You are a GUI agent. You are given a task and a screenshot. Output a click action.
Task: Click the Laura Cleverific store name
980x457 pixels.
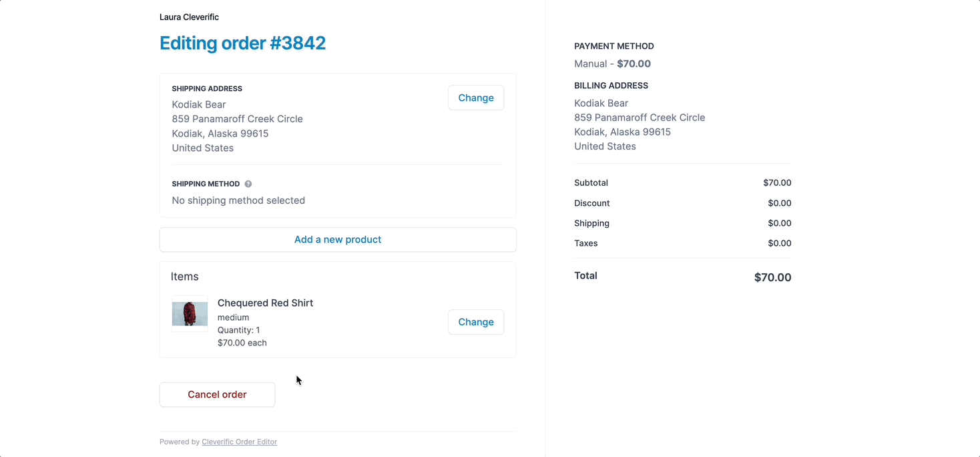189,17
